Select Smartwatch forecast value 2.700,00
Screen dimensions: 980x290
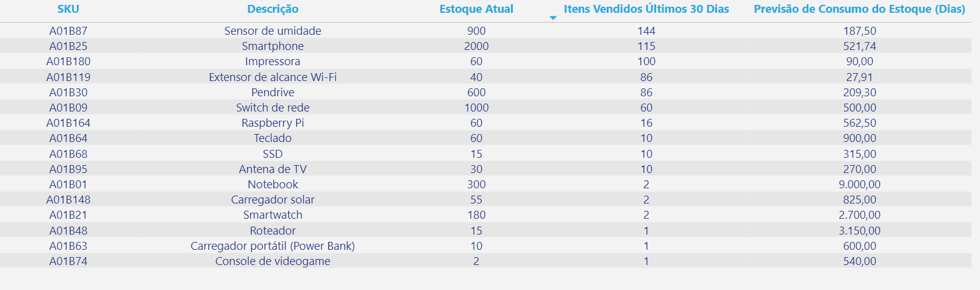(859, 215)
